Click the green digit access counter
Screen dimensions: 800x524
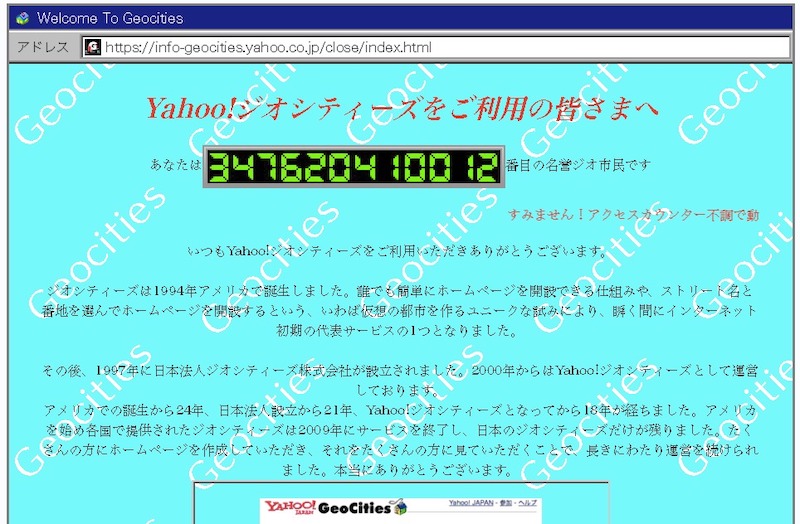(x=354, y=167)
